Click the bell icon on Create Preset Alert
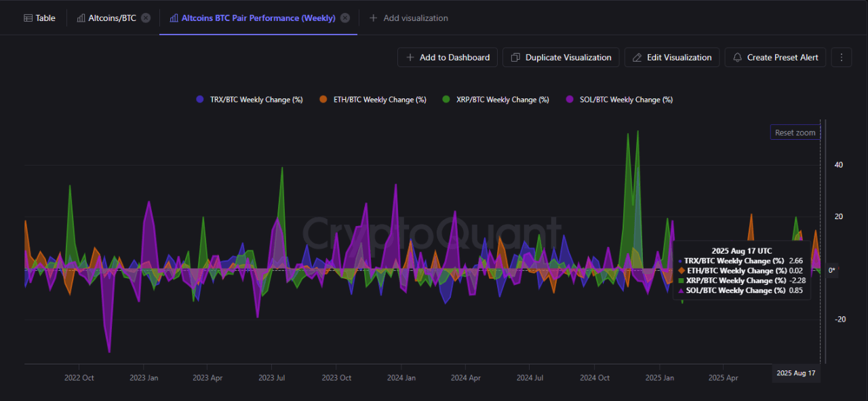The height and width of the screenshot is (401, 868). [x=738, y=58]
